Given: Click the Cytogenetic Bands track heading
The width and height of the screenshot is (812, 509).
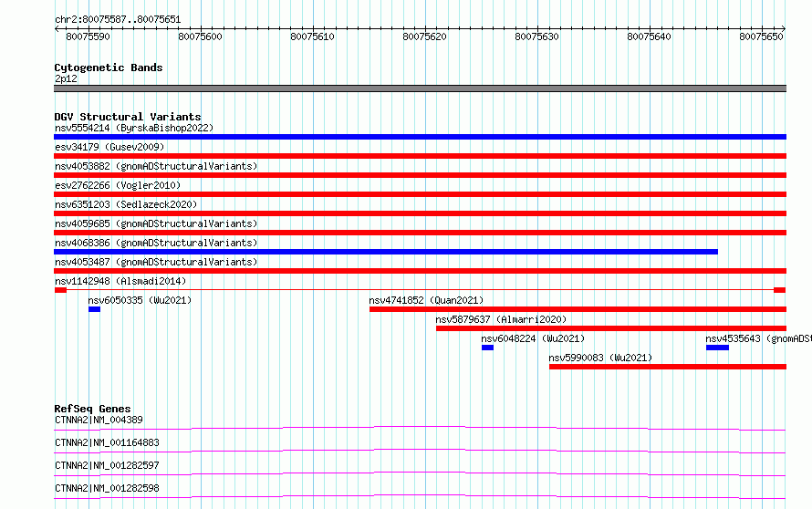Looking at the screenshot, I should [x=109, y=68].
